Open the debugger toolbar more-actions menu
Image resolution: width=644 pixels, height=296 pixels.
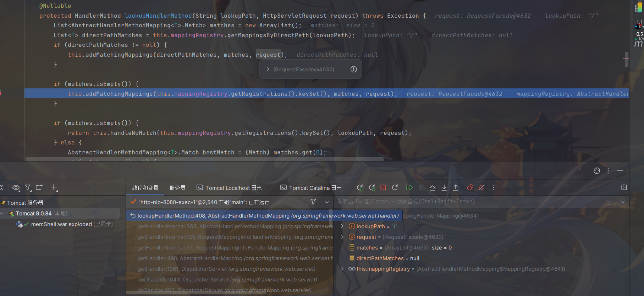(493, 187)
